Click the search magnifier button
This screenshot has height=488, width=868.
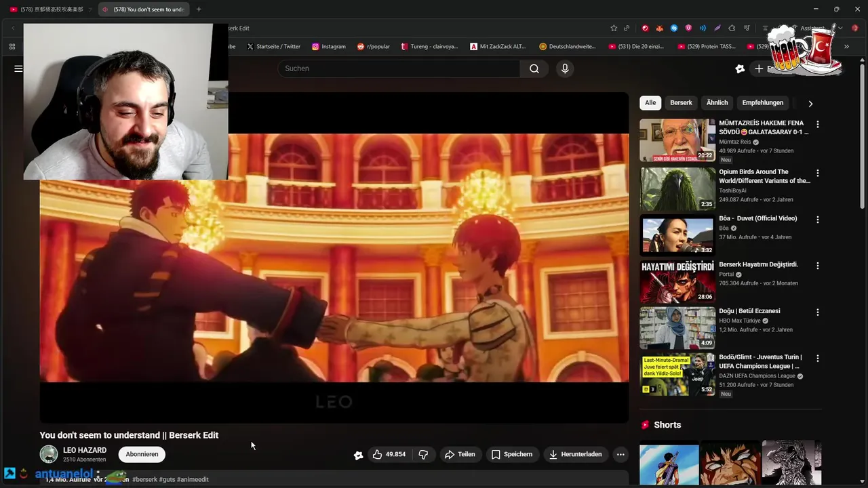pyautogui.click(x=534, y=68)
